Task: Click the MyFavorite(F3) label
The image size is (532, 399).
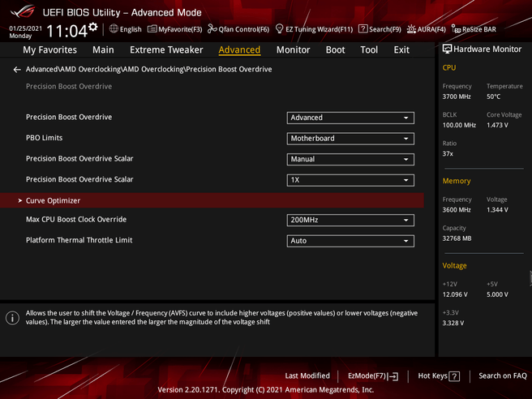Action: point(180,29)
